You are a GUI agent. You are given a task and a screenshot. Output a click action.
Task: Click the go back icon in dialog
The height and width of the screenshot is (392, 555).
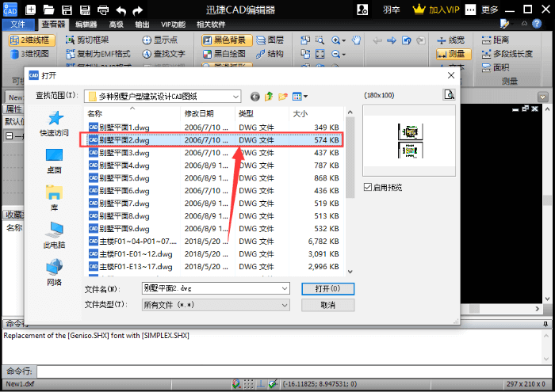pyautogui.click(x=255, y=96)
